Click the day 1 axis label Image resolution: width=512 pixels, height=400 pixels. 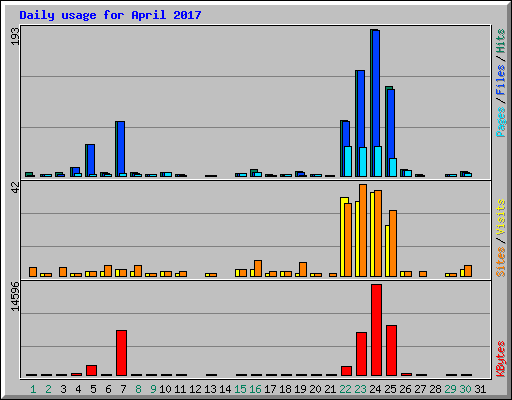[x=33, y=389]
